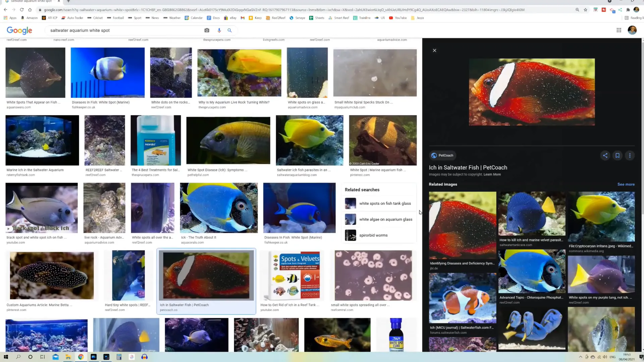Screen dimensions: 644x362
Task: Open the File:Cryptocaryon irritans.jpeg related image
Action: [x=601, y=217]
